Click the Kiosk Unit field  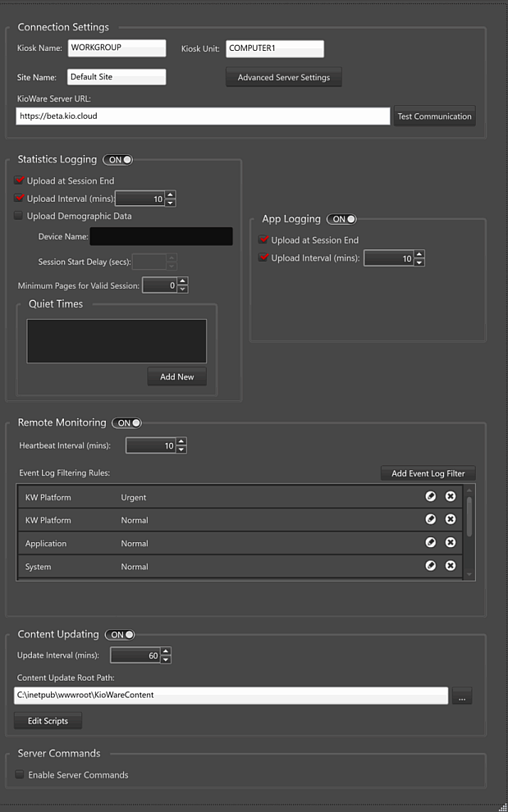[275, 48]
